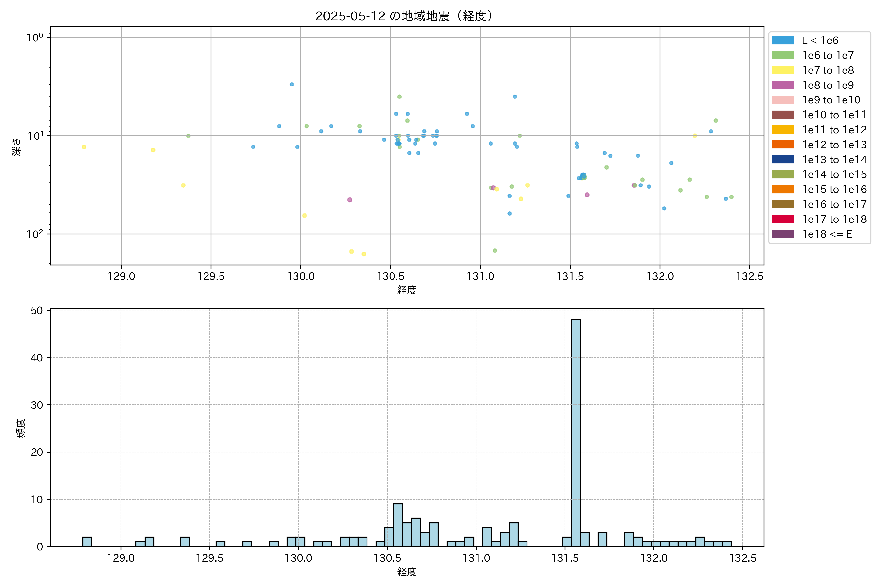Image resolution: width=882 pixels, height=588 pixels.
Task: Click the blue E < 1e6 legend swatch
Action: pos(783,40)
